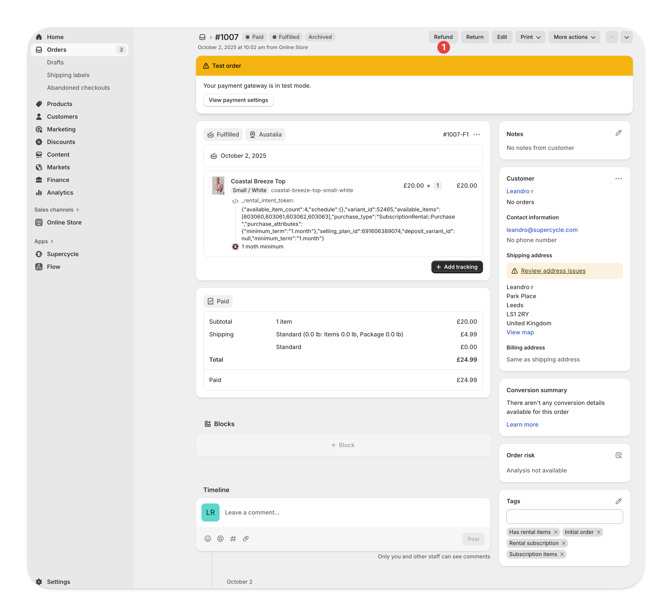Screen dimensions: 672x616
Task: Click the hashtag icon in the comment box
Action: (x=233, y=539)
